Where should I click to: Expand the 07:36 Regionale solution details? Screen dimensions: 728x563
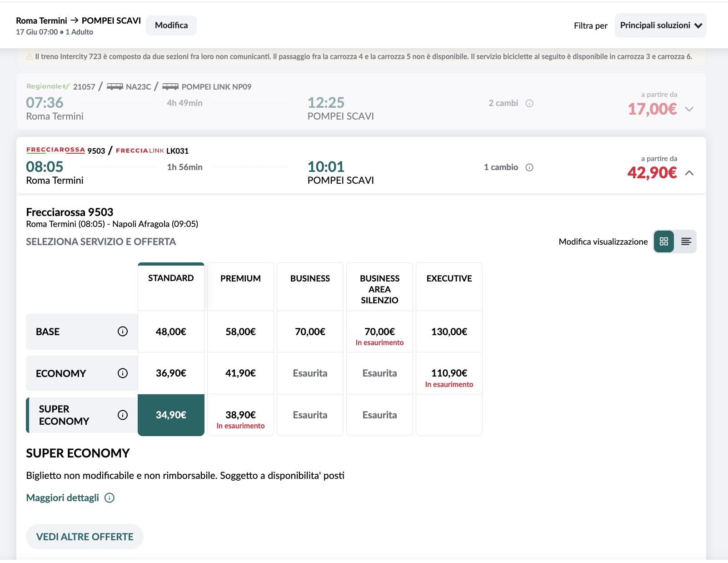689,109
